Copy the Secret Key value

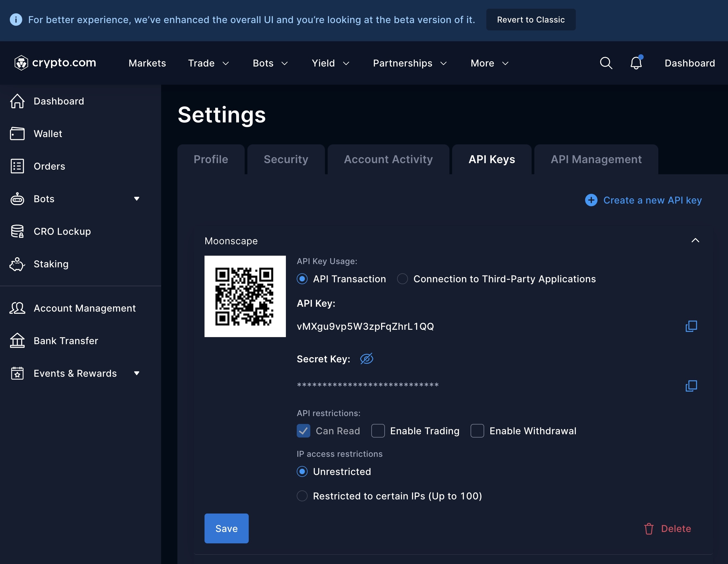(691, 386)
